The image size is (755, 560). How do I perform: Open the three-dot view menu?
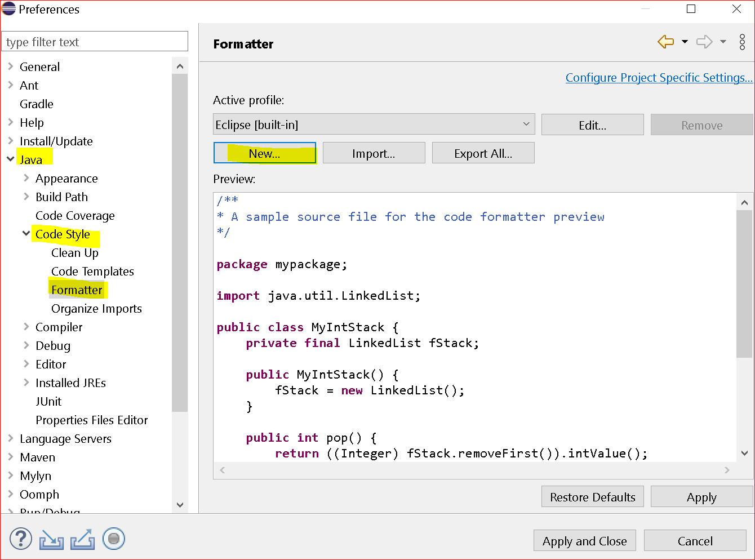pos(742,42)
